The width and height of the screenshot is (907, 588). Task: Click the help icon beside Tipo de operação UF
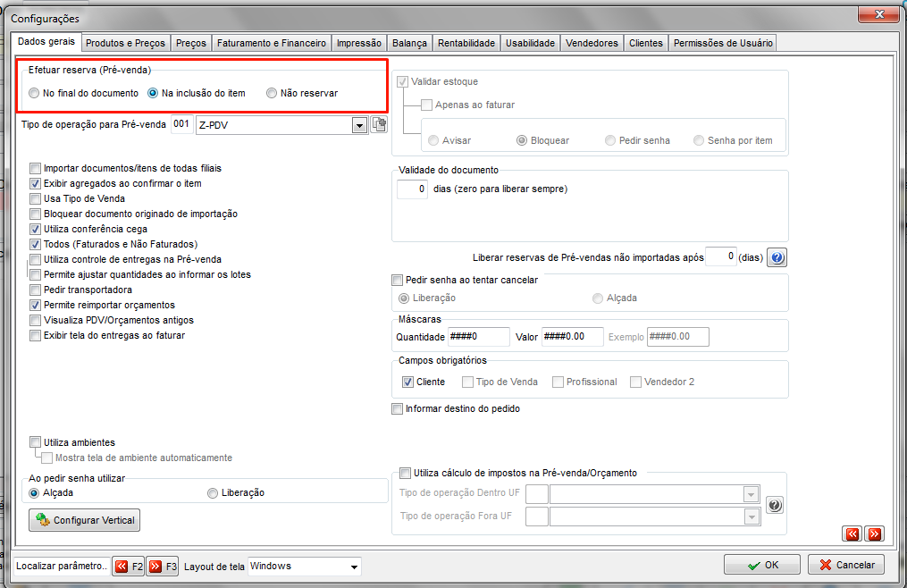click(775, 505)
